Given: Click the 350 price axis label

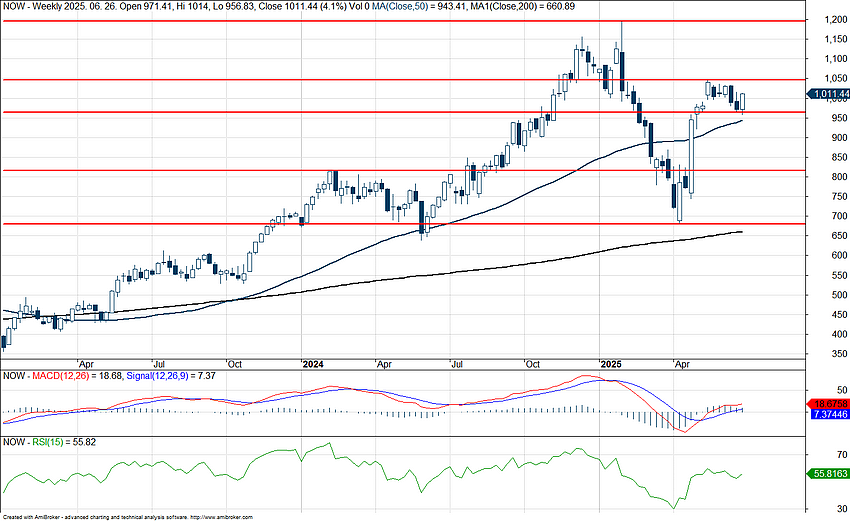Looking at the screenshot, I should coord(839,354).
